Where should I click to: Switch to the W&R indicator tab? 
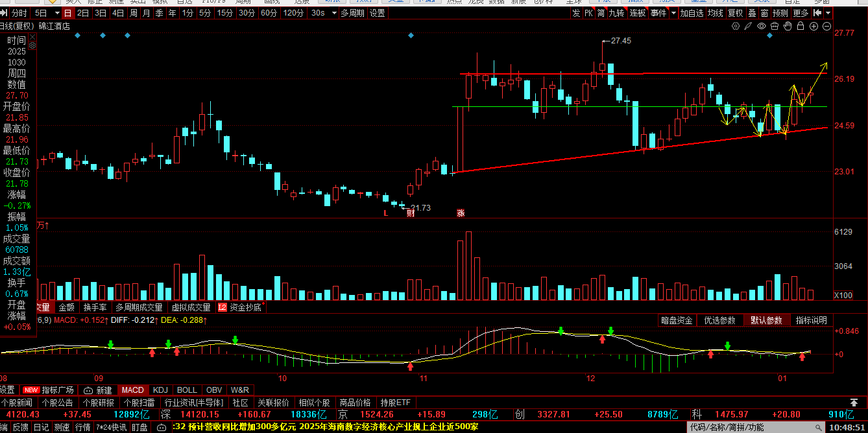(239, 390)
